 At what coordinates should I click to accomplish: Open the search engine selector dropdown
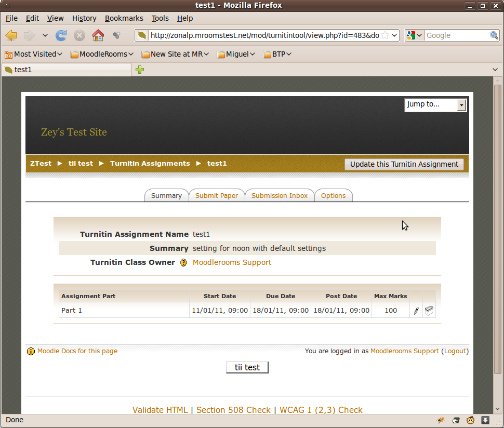coord(414,35)
